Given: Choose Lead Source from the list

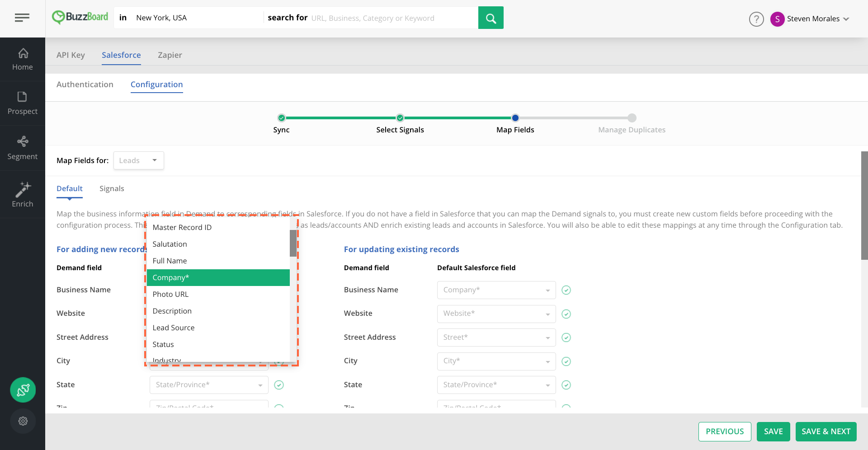Looking at the screenshot, I should (x=218, y=328).
